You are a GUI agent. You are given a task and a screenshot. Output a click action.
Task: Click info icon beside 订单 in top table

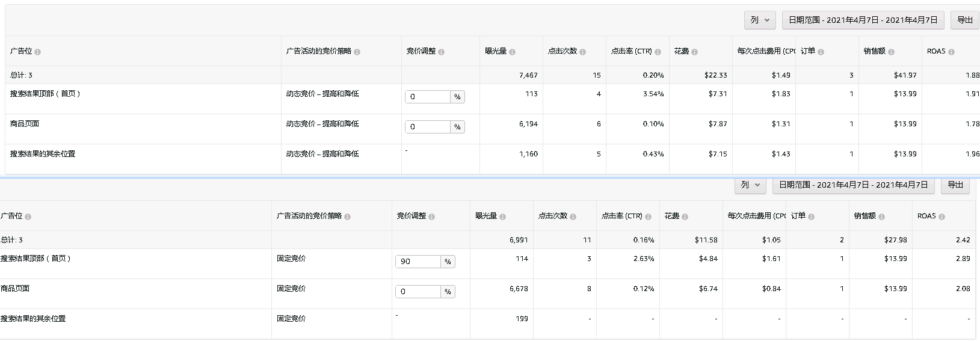point(821,52)
